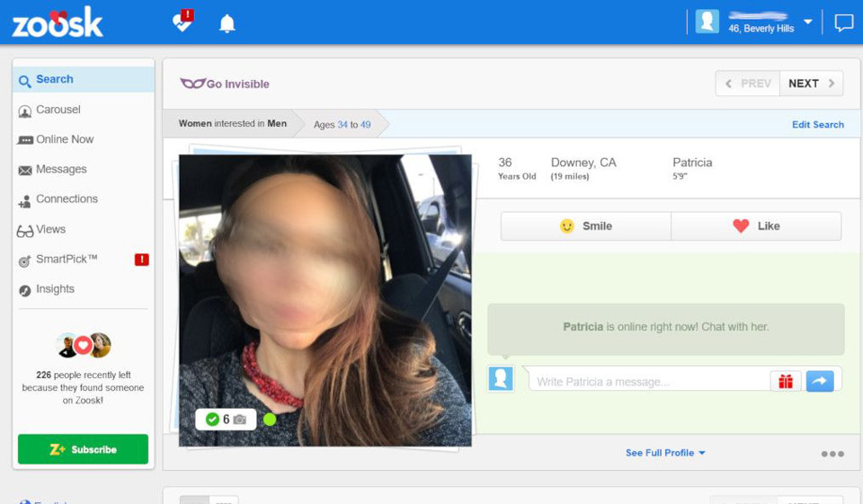Open the Ages 34 to 49 filter
The width and height of the screenshot is (863, 504).
pyautogui.click(x=342, y=124)
